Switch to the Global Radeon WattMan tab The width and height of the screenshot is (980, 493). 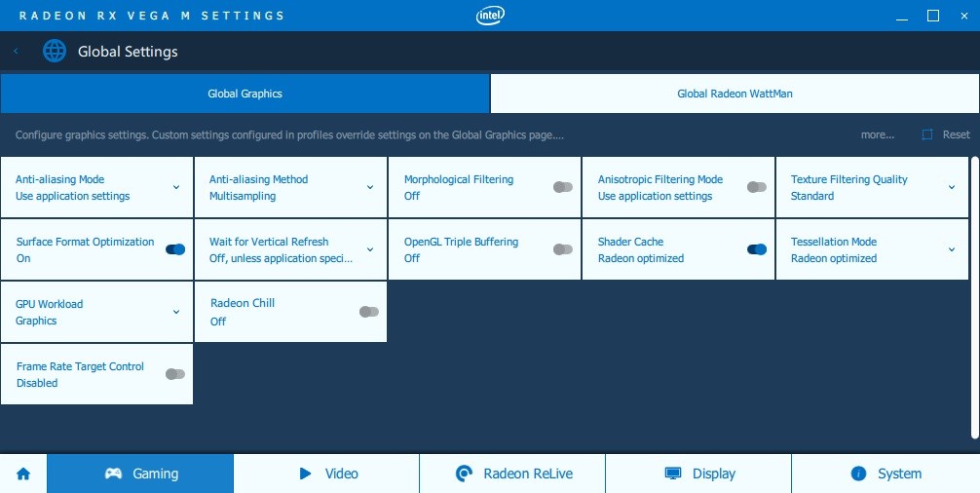coord(735,94)
